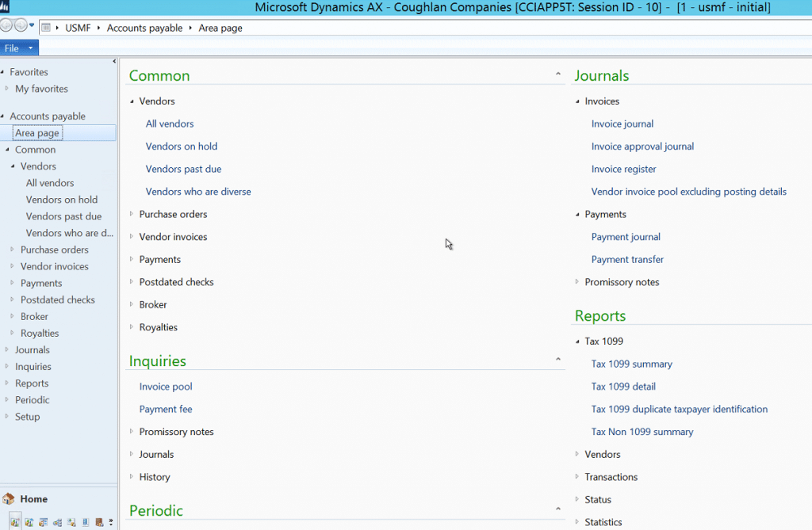This screenshot has height=530, width=812.
Task: Open the Invoice register link
Action: (x=623, y=170)
